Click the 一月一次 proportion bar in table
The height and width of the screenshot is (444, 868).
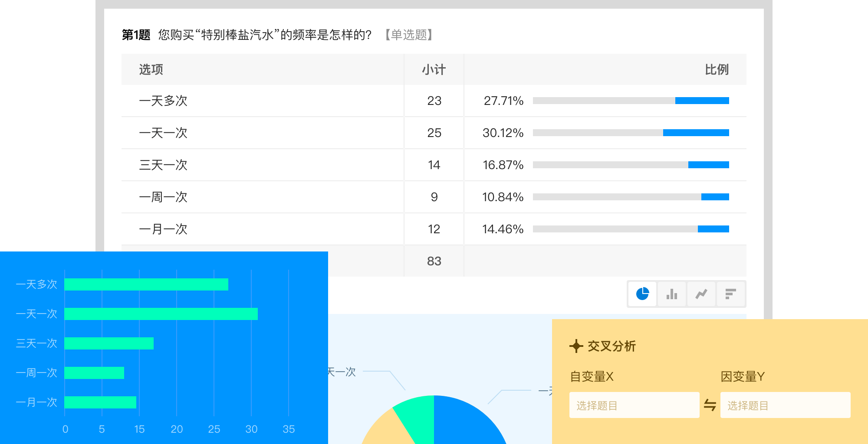pos(631,229)
